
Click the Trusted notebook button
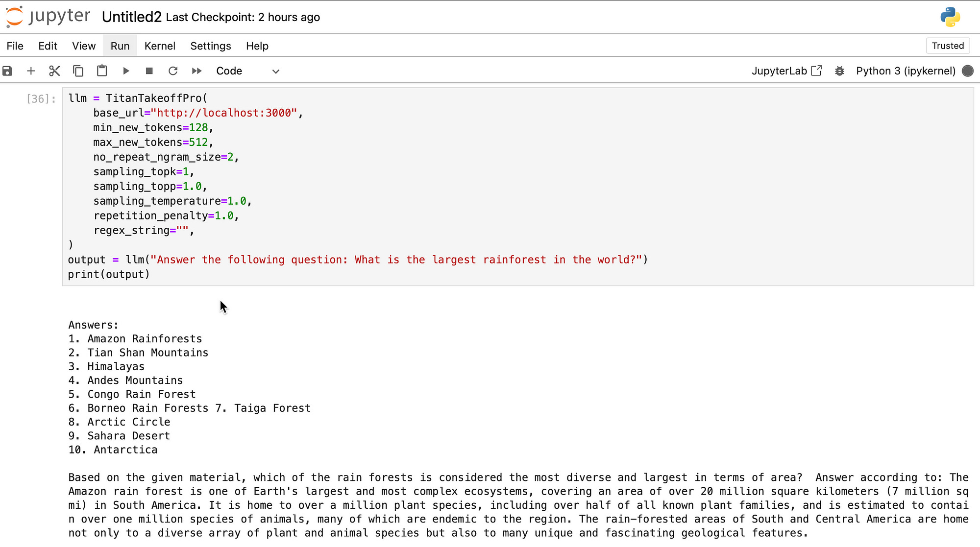948,46
